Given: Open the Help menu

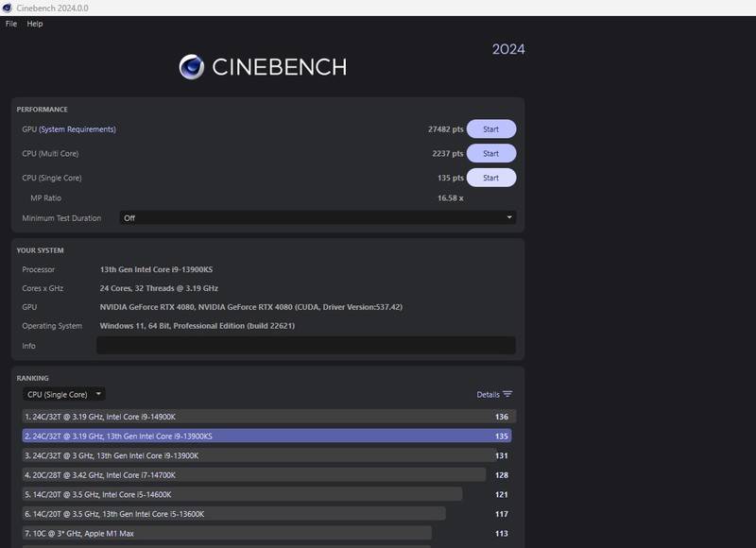Looking at the screenshot, I should pyautogui.click(x=35, y=24).
